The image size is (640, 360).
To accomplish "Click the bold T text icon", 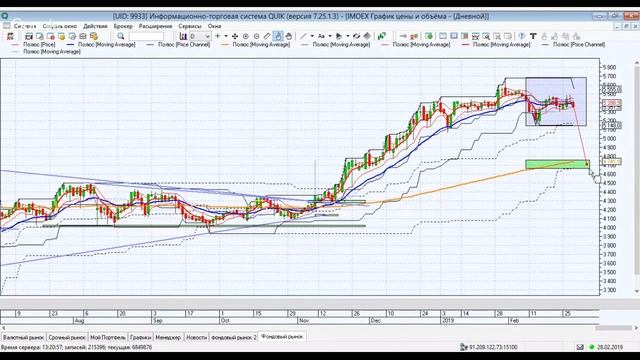I will 533,36.
